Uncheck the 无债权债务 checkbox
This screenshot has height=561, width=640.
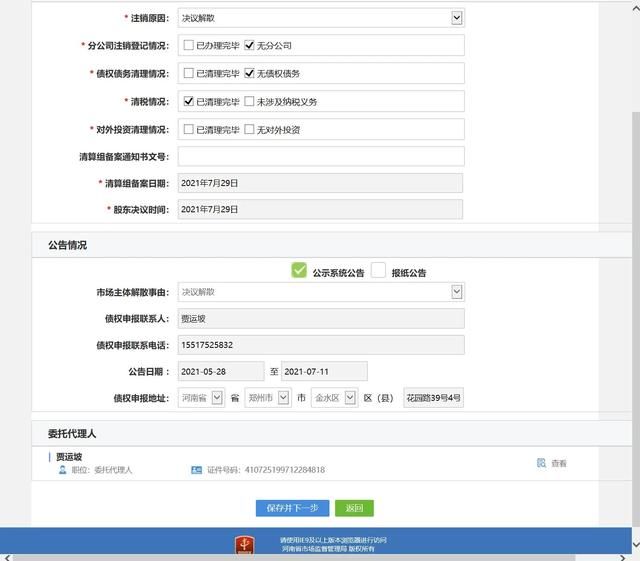(x=249, y=74)
